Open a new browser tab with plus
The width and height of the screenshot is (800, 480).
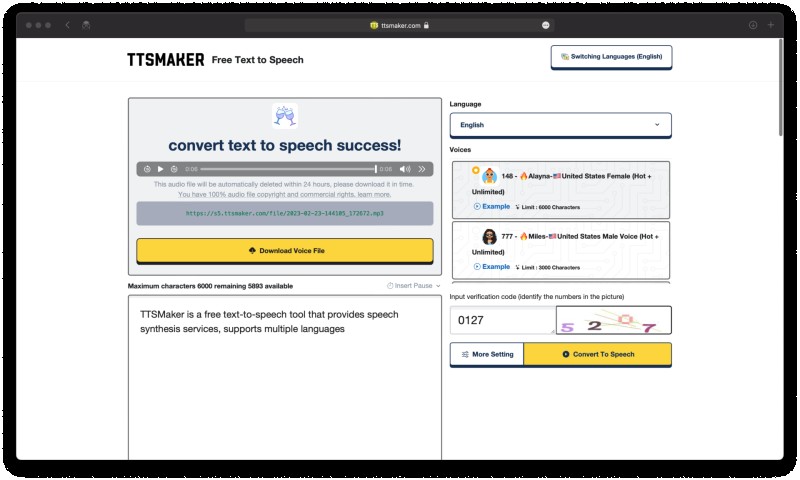(771, 25)
